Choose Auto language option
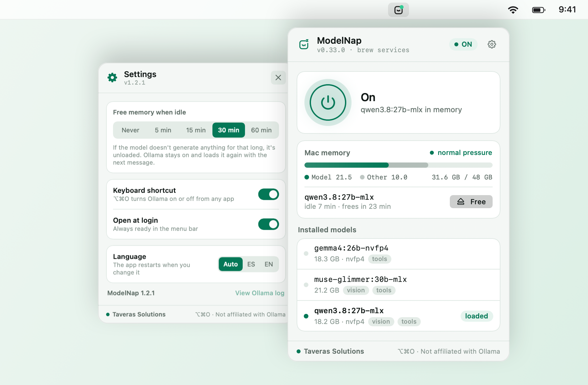Image resolution: width=588 pixels, height=385 pixels. coord(231,264)
